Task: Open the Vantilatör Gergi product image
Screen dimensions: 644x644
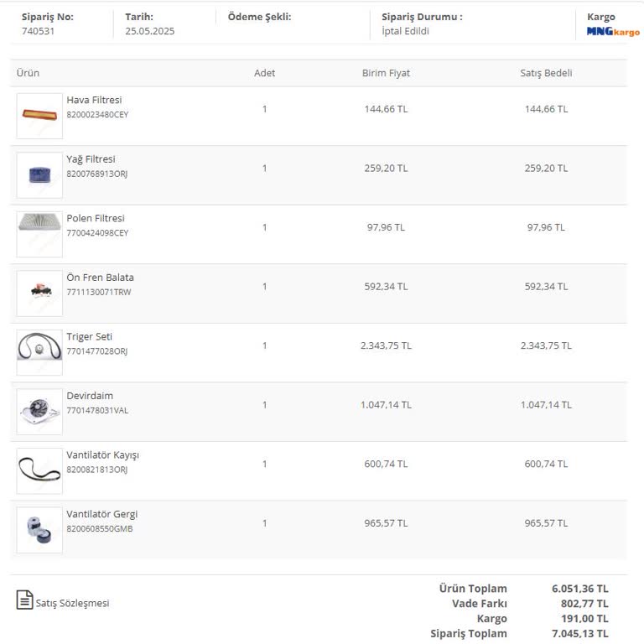Action: tap(39, 529)
